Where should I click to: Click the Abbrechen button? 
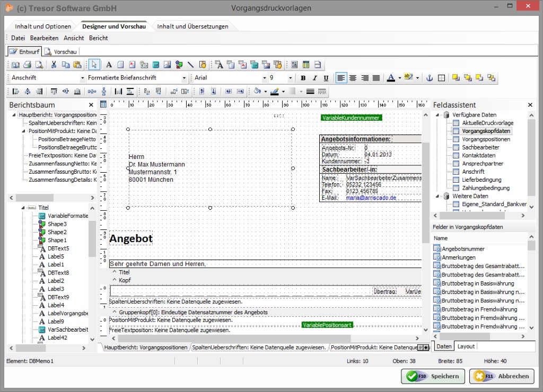501,376
